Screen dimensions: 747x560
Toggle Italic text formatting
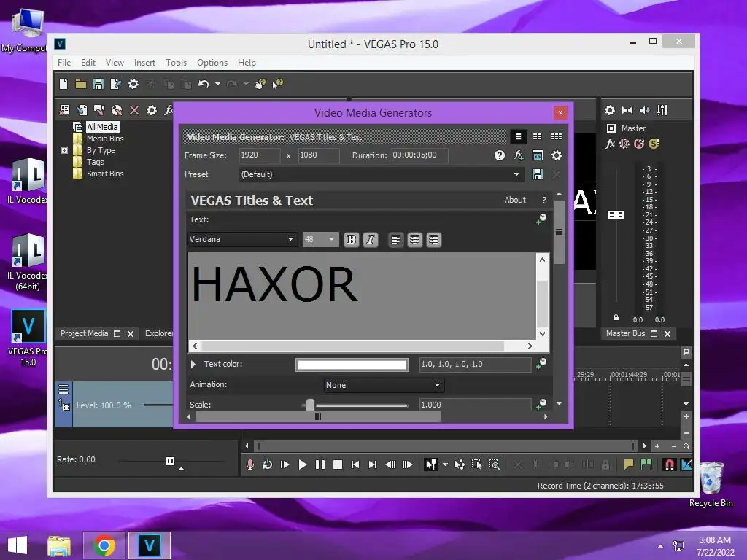pyautogui.click(x=370, y=239)
